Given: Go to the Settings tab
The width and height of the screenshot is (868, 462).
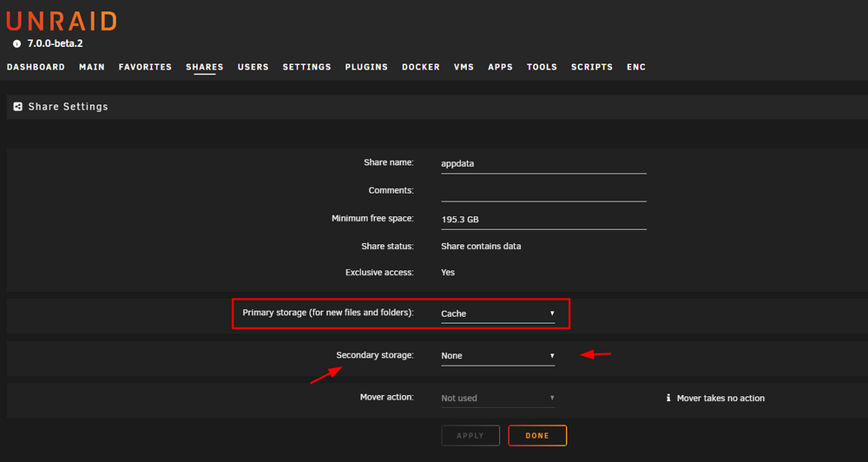Looking at the screenshot, I should click(x=306, y=67).
